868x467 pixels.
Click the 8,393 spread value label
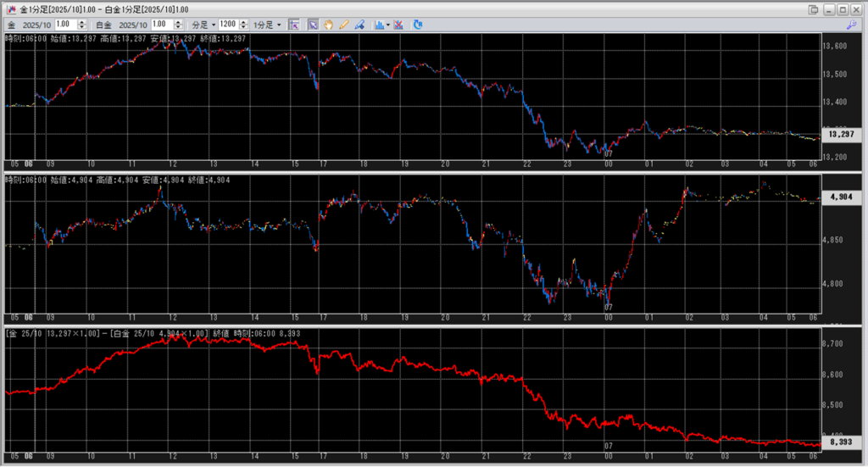coord(840,442)
